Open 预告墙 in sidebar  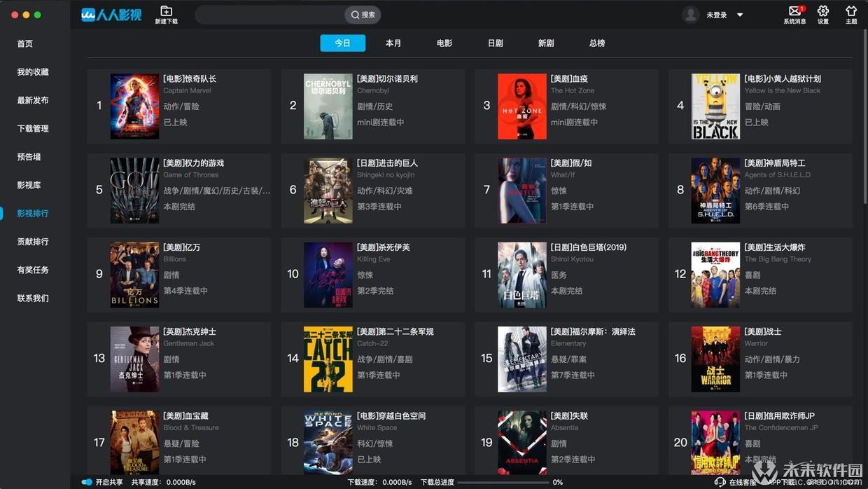coord(29,157)
